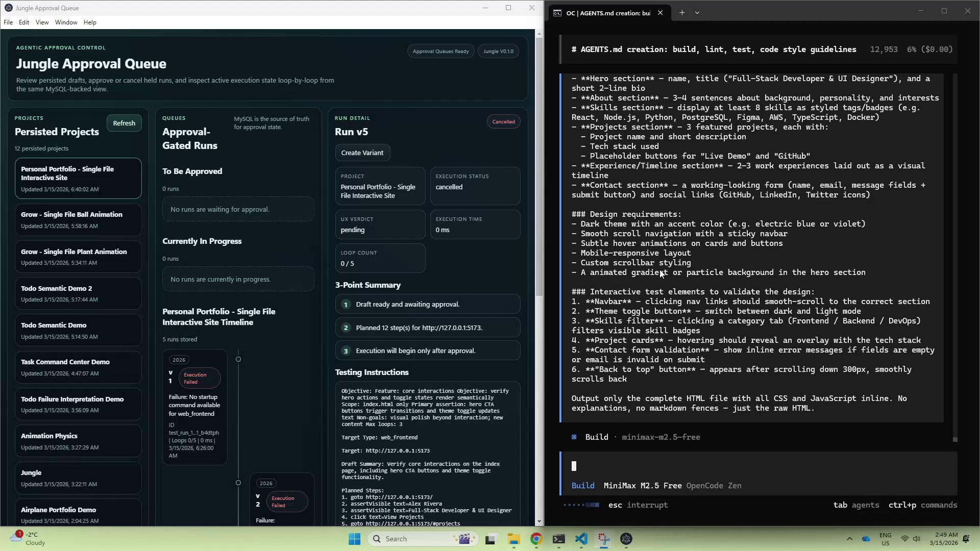Open Google Chrome from the taskbar

[x=536, y=539]
